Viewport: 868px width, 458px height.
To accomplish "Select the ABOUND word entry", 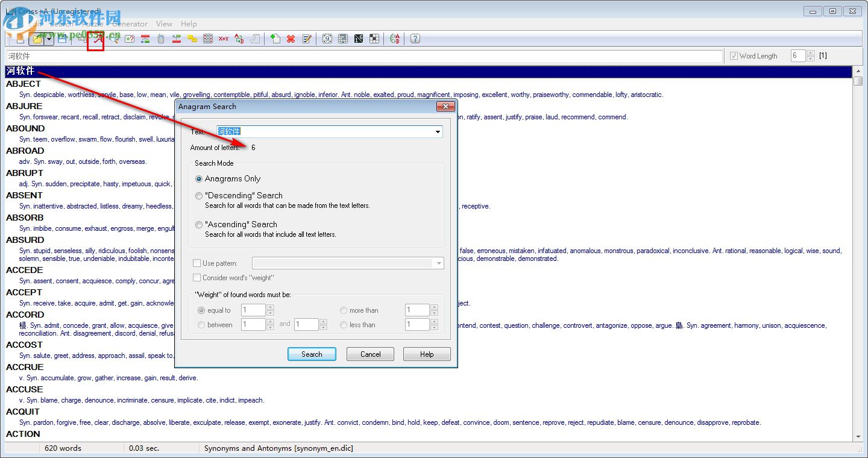I will 25,128.
